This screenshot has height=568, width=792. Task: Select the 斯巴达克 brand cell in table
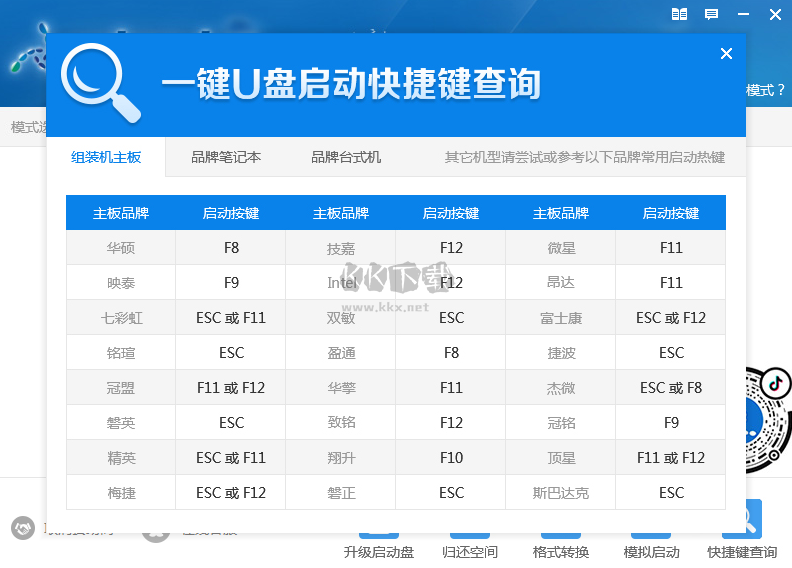point(561,492)
